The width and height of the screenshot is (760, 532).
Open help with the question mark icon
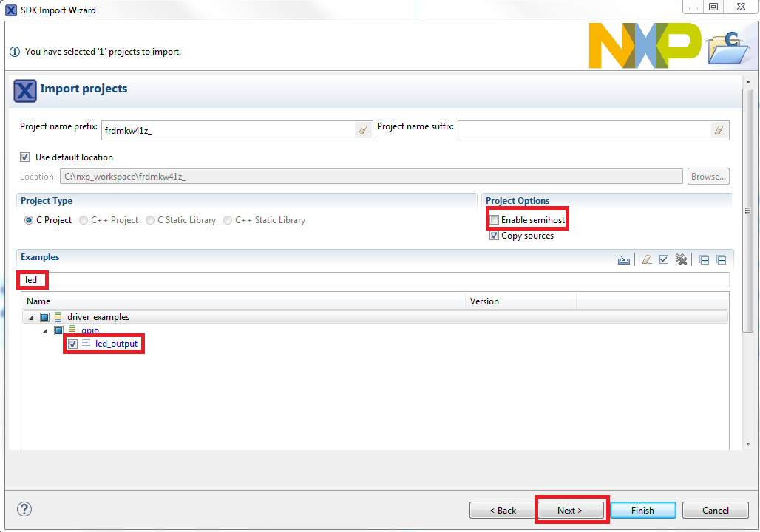pyautogui.click(x=24, y=509)
